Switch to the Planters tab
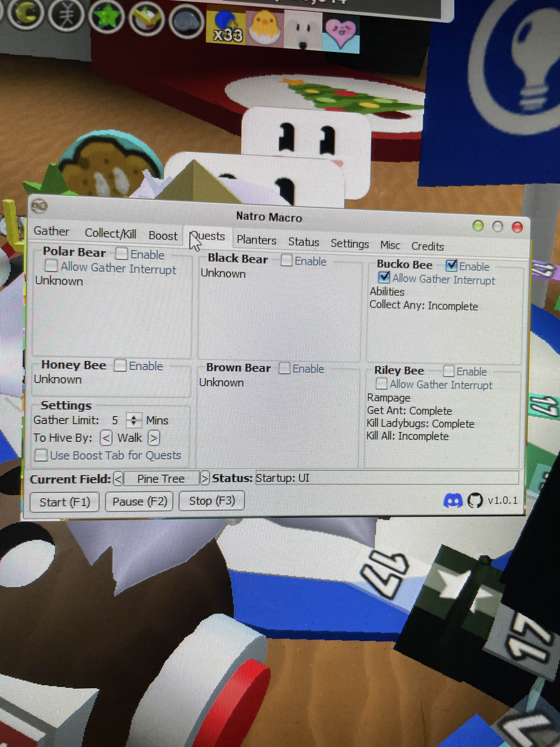Image resolution: width=560 pixels, height=747 pixels. (256, 240)
